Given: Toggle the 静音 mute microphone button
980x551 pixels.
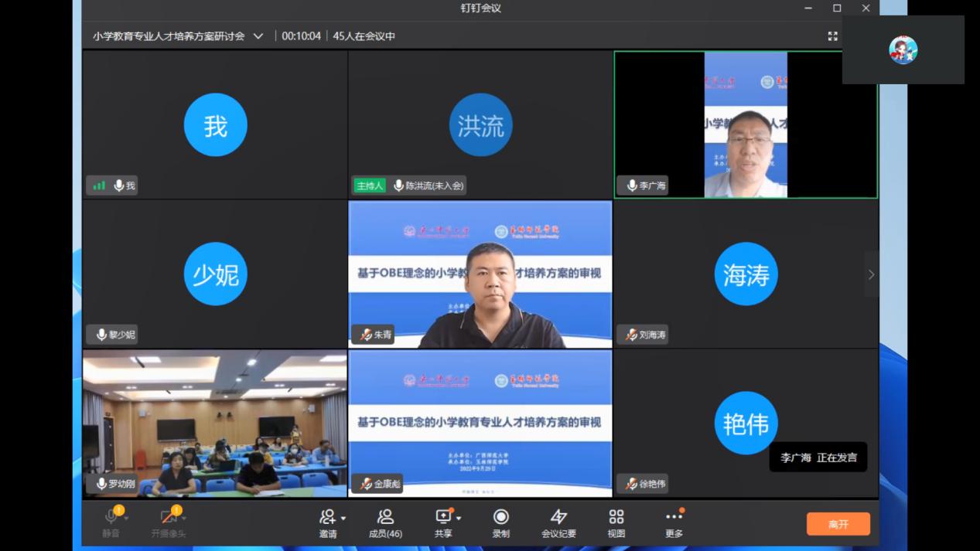Looking at the screenshot, I should 111,523.
